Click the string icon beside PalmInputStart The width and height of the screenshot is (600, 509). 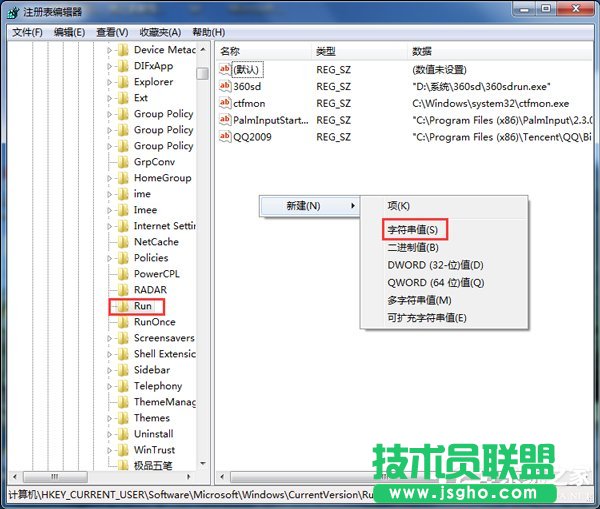[225, 120]
